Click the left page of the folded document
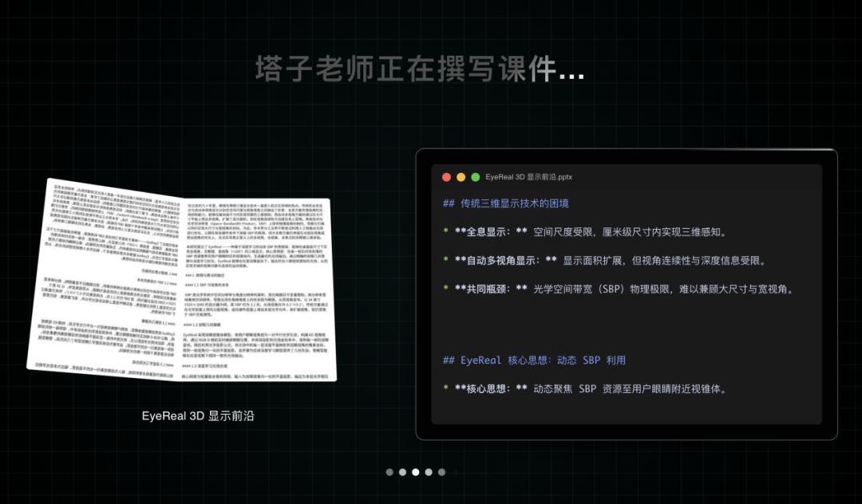The image size is (862, 504). (x=108, y=279)
